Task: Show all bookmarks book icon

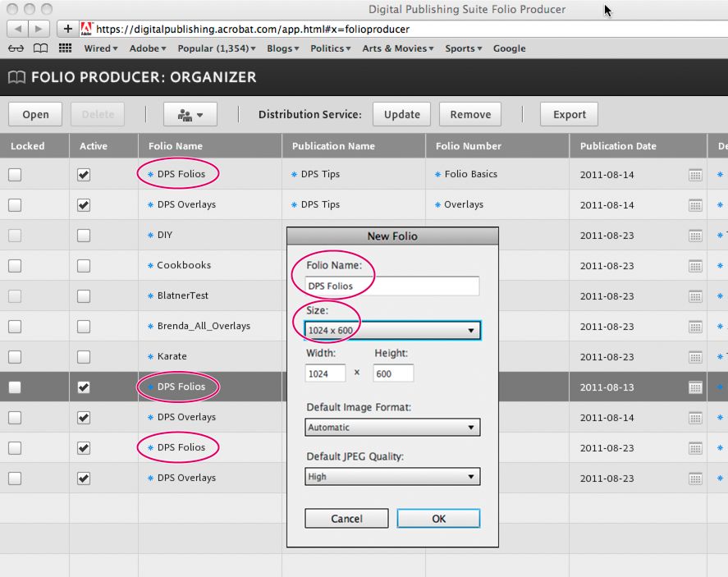Action: (40, 48)
